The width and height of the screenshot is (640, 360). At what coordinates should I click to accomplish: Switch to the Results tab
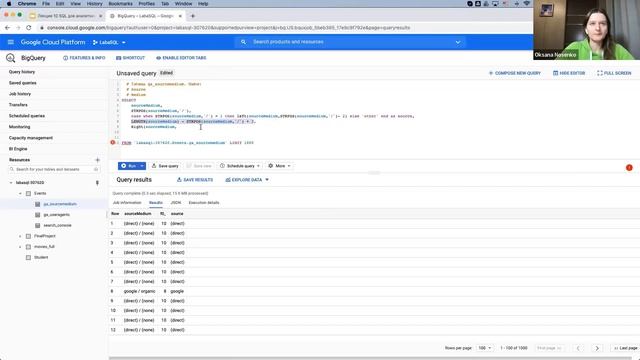(156, 203)
